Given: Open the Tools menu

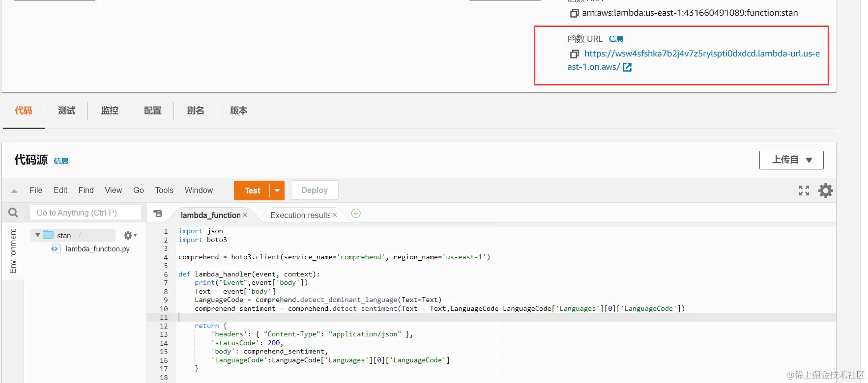Looking at the screenshot, I should pos(164,190).
